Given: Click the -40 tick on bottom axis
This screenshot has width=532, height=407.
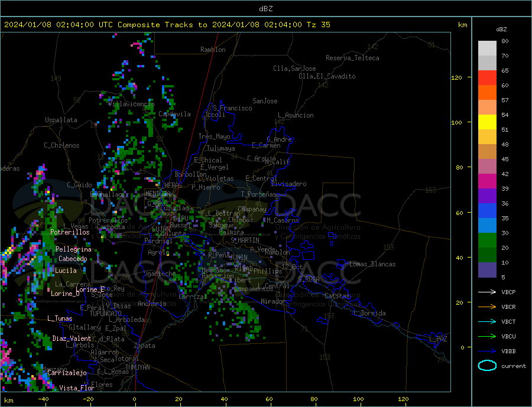Looking at the screenshot, I should (43, 399).
